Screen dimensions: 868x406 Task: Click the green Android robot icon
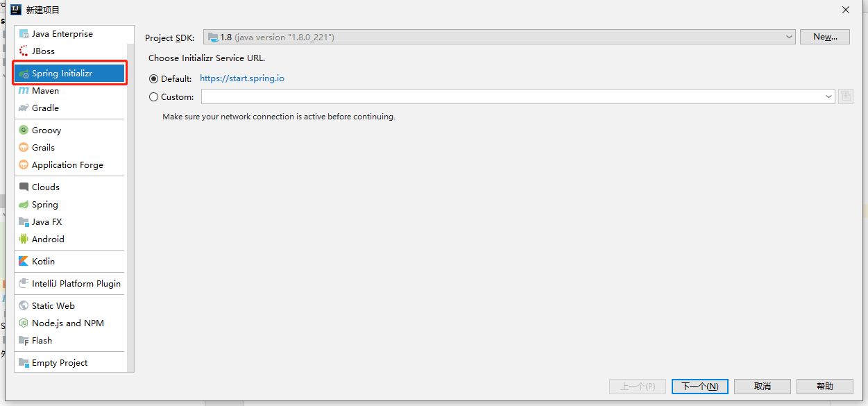[24, 239]
